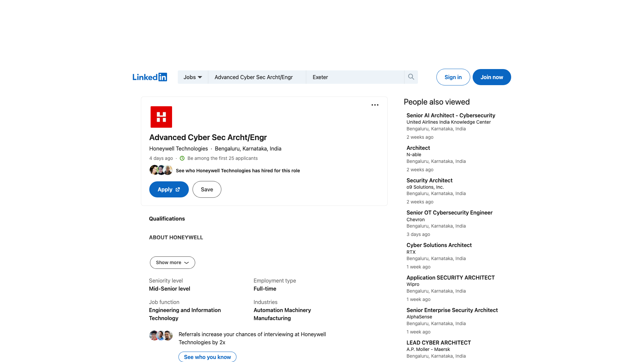Click the search magnifier icon

(x=411, y=77)
